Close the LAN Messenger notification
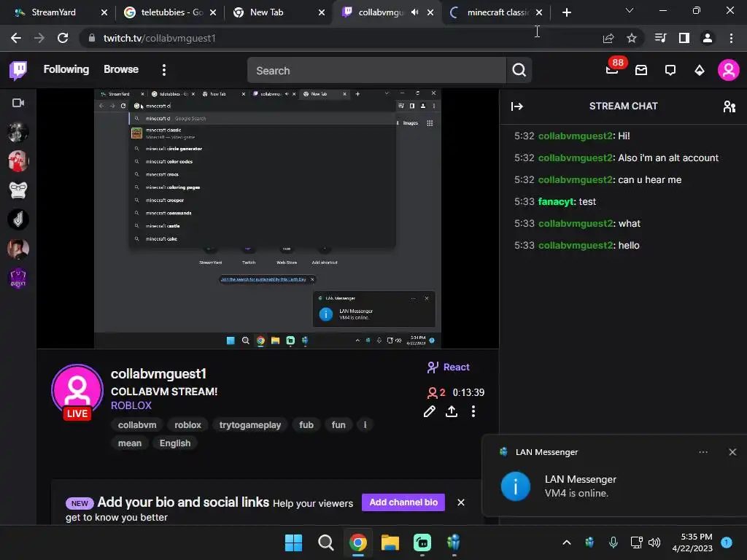The height and width of the screenshot is (560, 747). [x=732, y=452]
